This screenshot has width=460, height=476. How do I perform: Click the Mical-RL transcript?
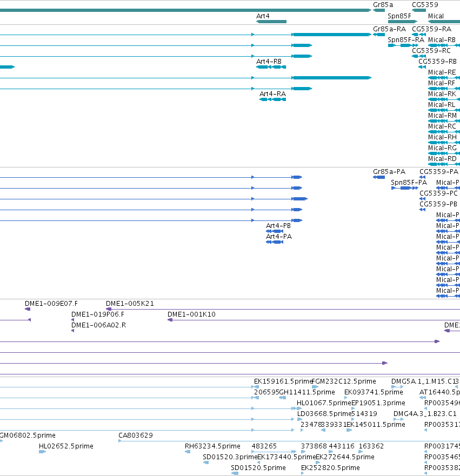pyautogui.click(x=444, y=110)
